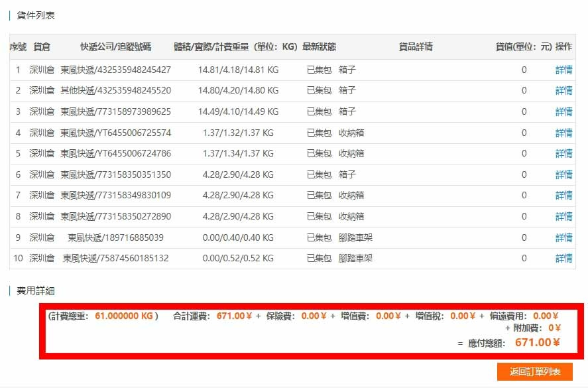Open 詳情 link for row 4 YT6455006725574
Screen dimensions: 588x388
(563, 133)
